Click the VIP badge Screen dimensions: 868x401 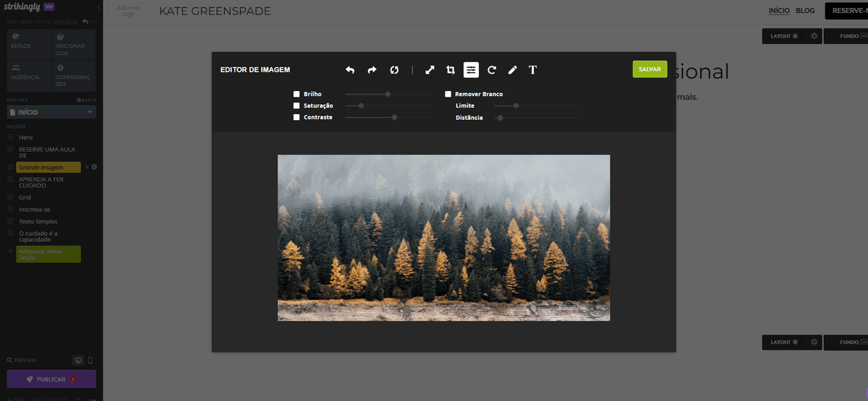50,7
